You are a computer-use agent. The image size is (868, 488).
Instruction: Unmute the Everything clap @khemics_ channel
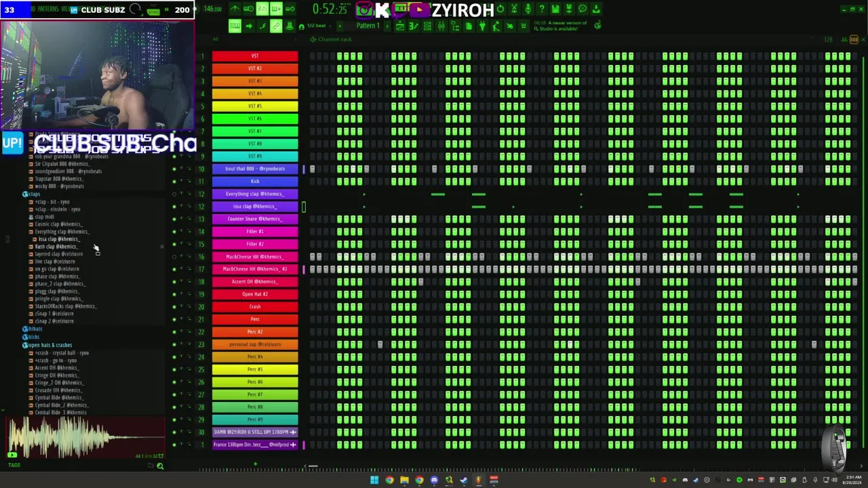[x=174, y=194]
